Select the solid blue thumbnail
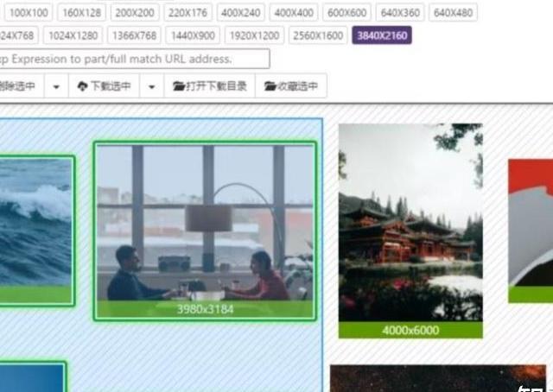Screen dimensions: 553x392 (x=33, y=376)
